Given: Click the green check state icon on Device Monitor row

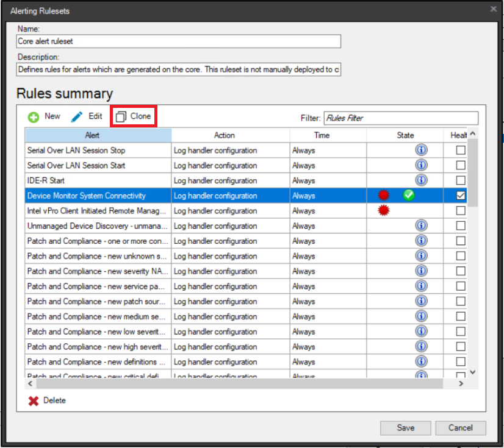Looking at the screenshot, I should 408,195.
